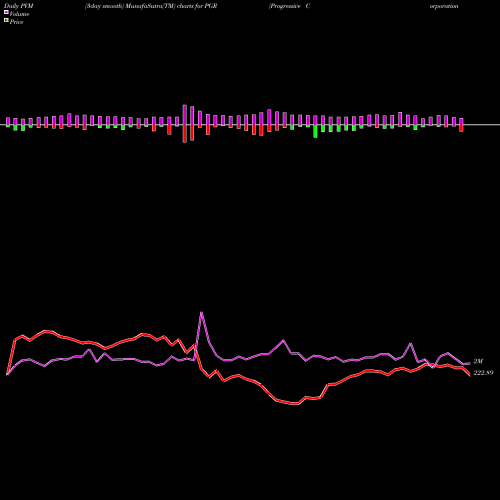Screen dimensions: 500x500
Task: Click the Volume legend color swatch
Action: pos(6,12)
